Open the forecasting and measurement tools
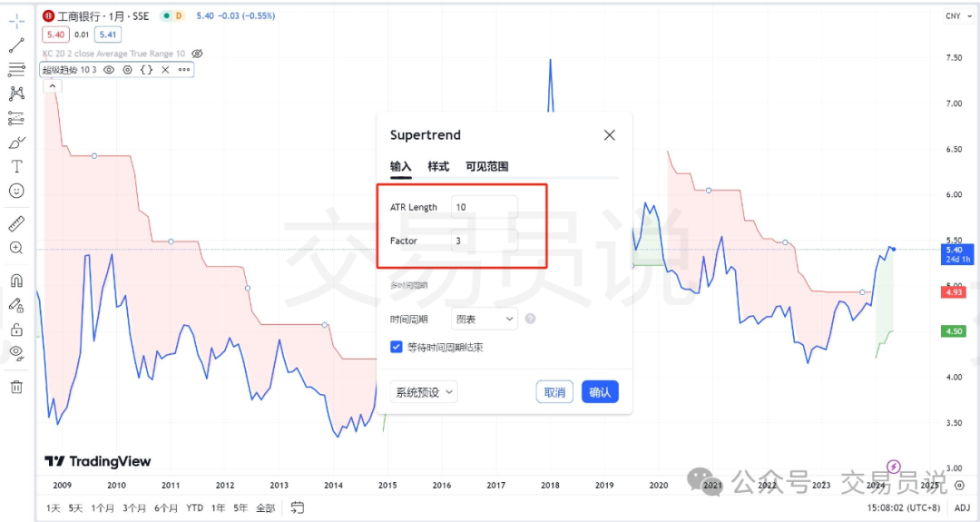The height and width of the screenshot is (522, 980). [x=17, y=118]
